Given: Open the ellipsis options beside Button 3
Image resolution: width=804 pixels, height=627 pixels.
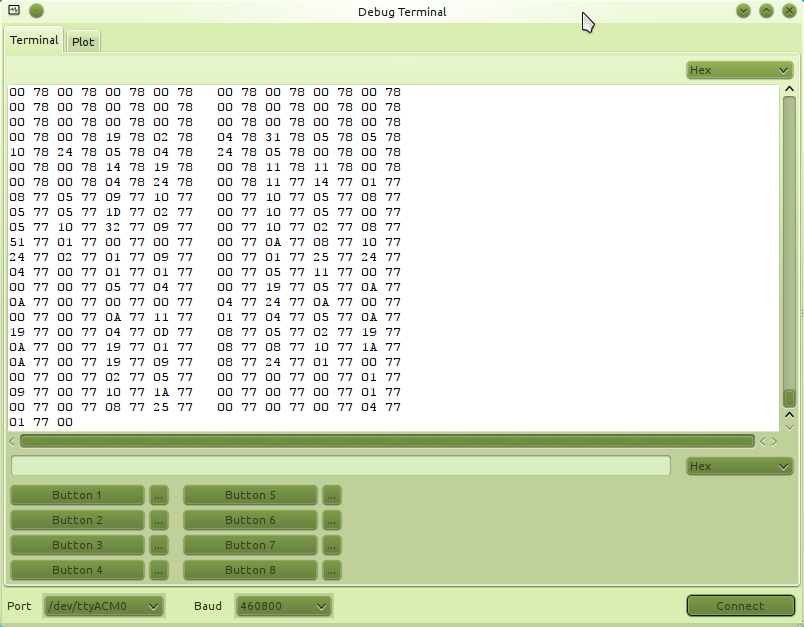Looking at the screenshot, I should click(158, 545).
